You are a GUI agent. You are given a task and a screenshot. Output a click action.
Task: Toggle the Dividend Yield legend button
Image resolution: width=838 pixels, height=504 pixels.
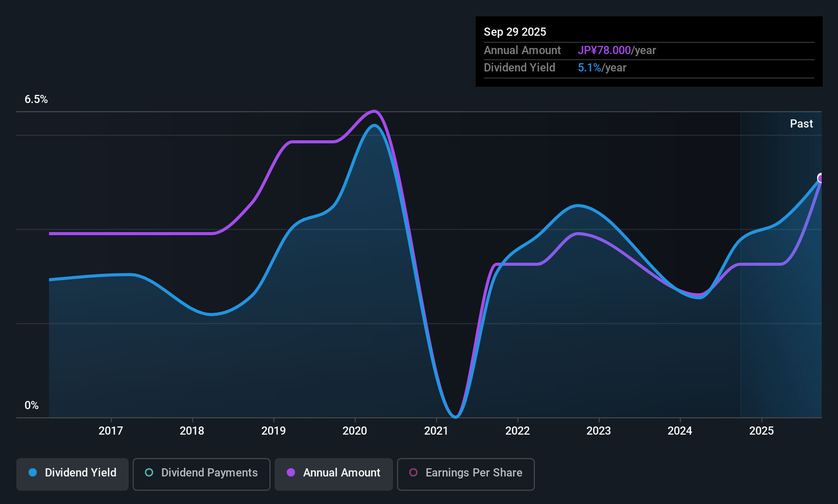tap(72, 474)
